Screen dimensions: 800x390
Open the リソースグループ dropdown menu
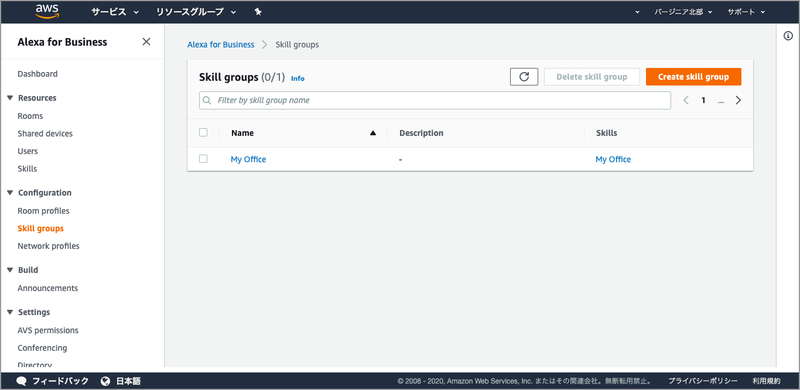tap(196, 12)
